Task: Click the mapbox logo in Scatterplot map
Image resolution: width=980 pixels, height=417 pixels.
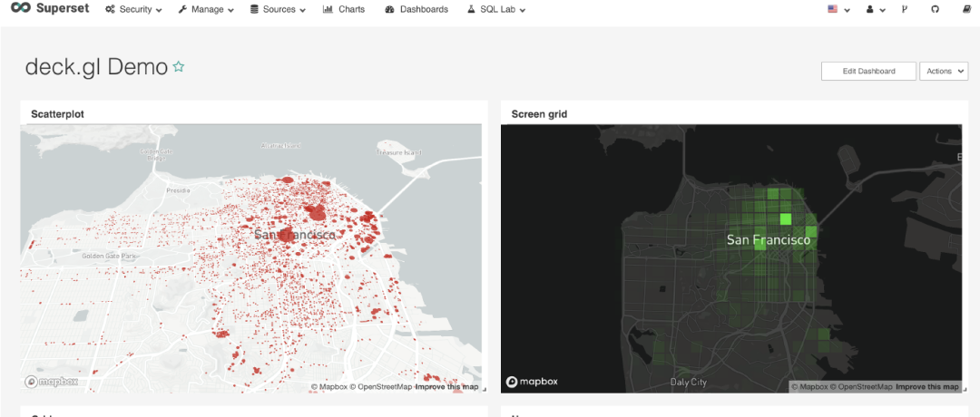Action: coord(51,382)
